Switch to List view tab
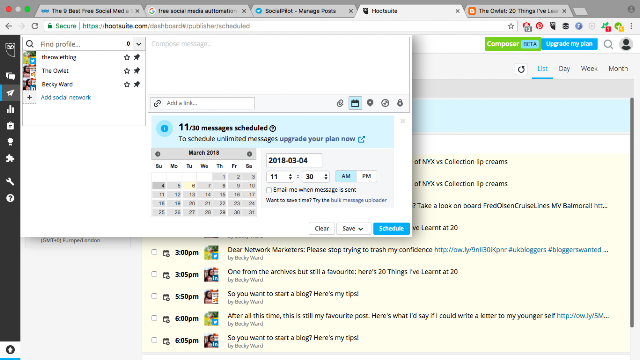The image size is (640, 360). pyautogui.click(x=542, y=69)
